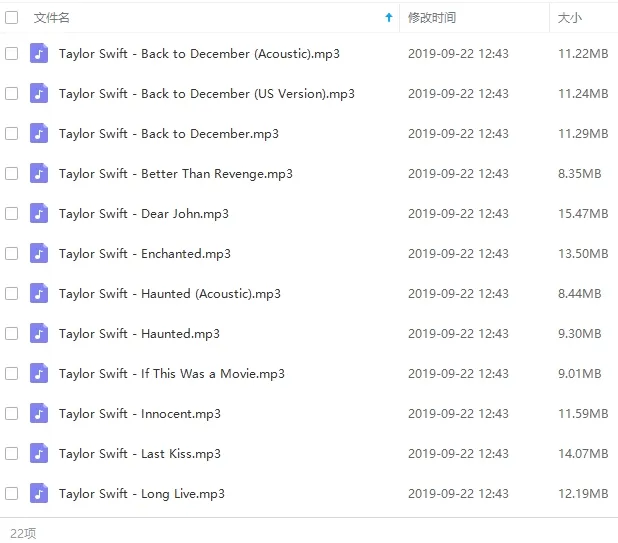
Task: Open Taylor Swift - Back to December (US Version).mp3
Action: 207,94
